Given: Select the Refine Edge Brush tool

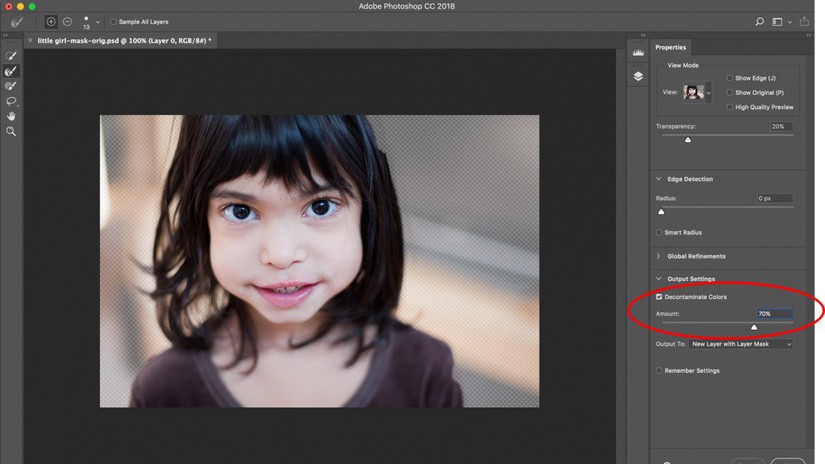Looking at the screenshot, I should [11, 71].
